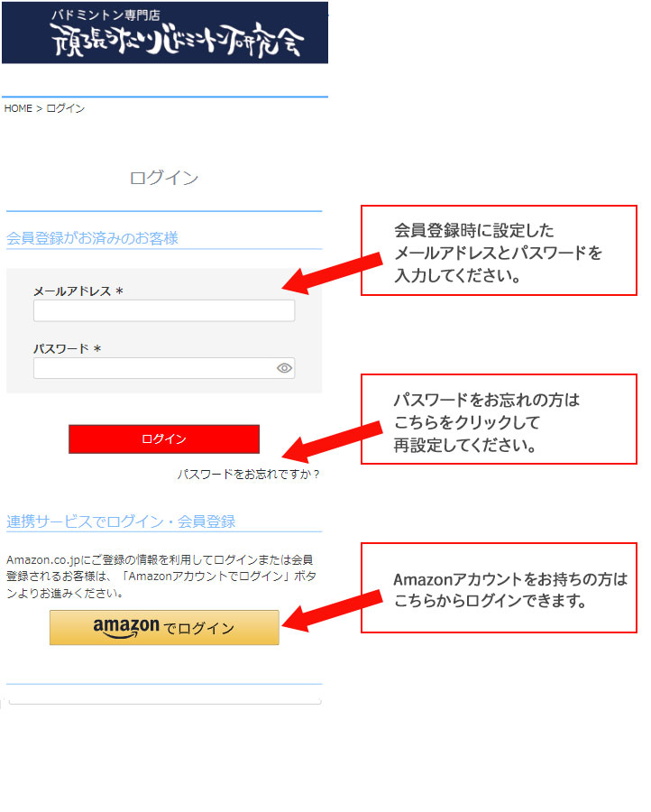651x812 pixels.
Task: Click the red arrow pointing to forgot-password link
Action: [x=332, y=442]
